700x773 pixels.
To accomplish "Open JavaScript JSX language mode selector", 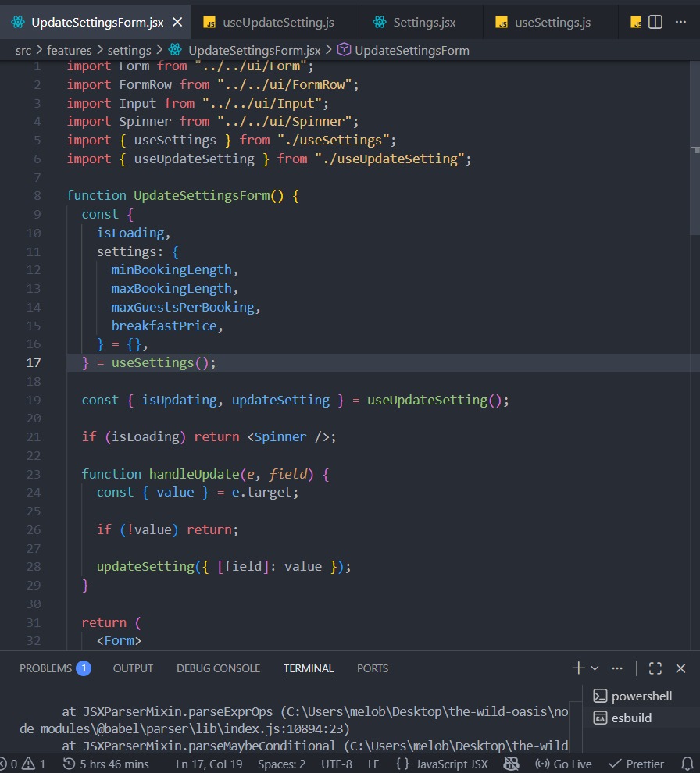I will 442,764.
